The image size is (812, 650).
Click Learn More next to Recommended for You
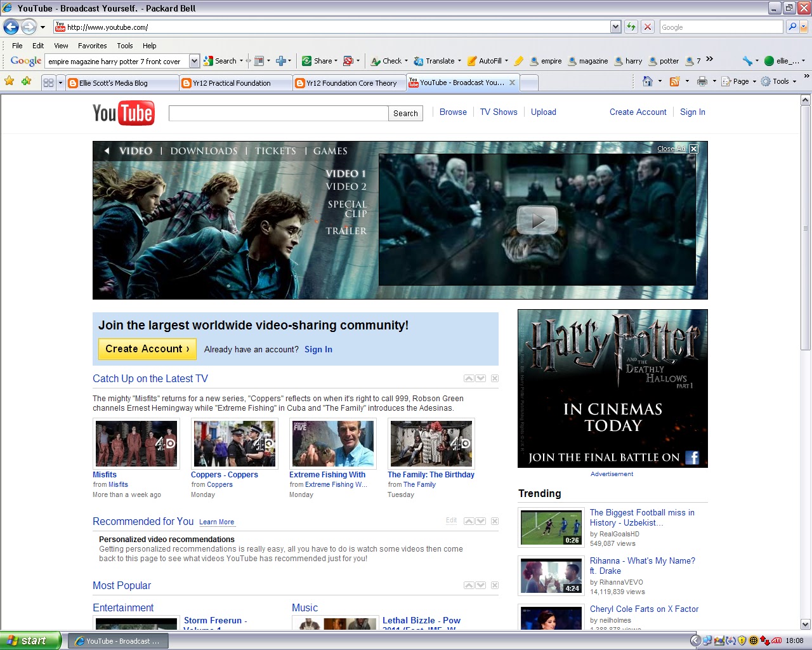pos(216,522)
